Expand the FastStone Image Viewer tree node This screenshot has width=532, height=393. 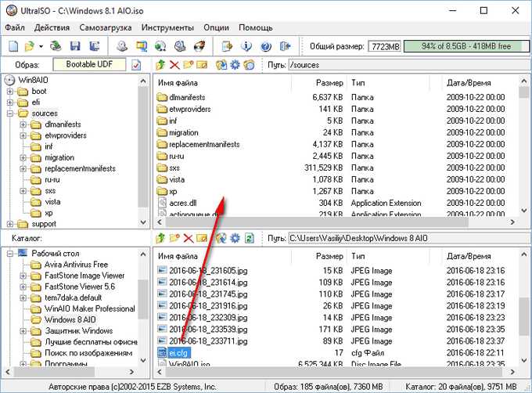[x=23, y=276]
